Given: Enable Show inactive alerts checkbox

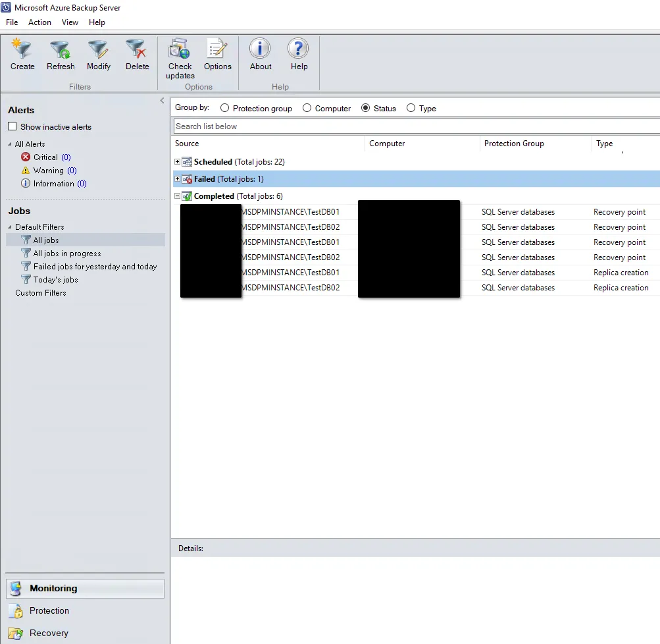Looking at the screenshot, I should 13,126.
